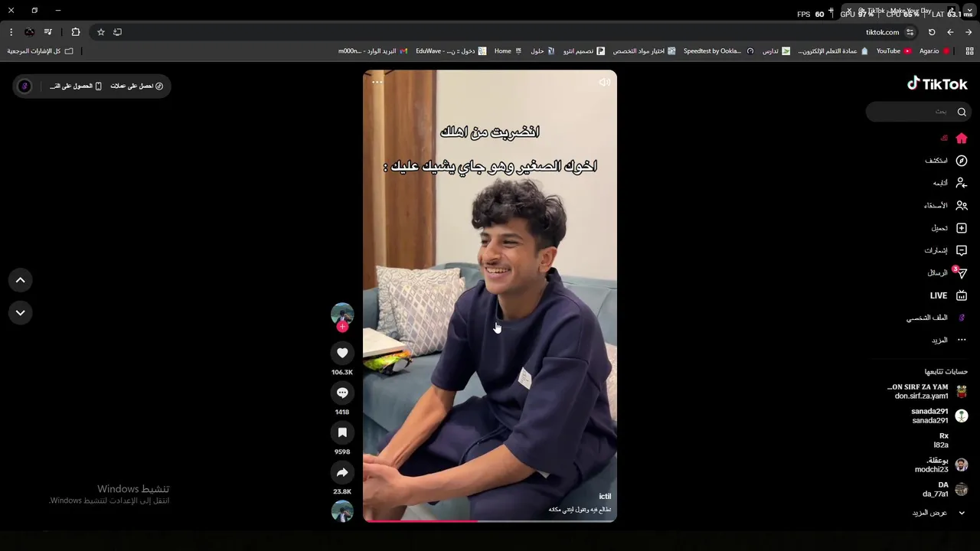The image size is (980, 551).
Task: Open the Messages paper-plane icon
Action: tap(962, 272)
